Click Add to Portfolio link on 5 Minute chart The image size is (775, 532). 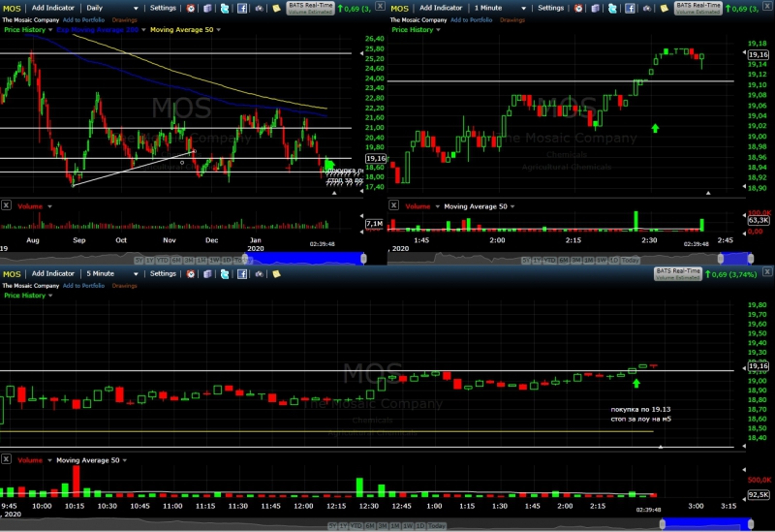pyautogui.click(x=83, y=286)
